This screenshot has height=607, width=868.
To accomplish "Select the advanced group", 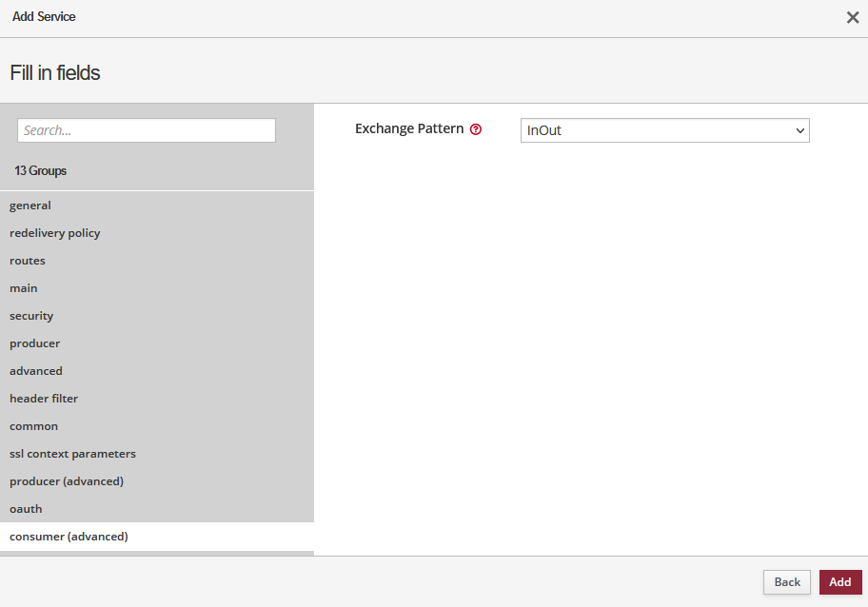I will [x=36, y=371].
